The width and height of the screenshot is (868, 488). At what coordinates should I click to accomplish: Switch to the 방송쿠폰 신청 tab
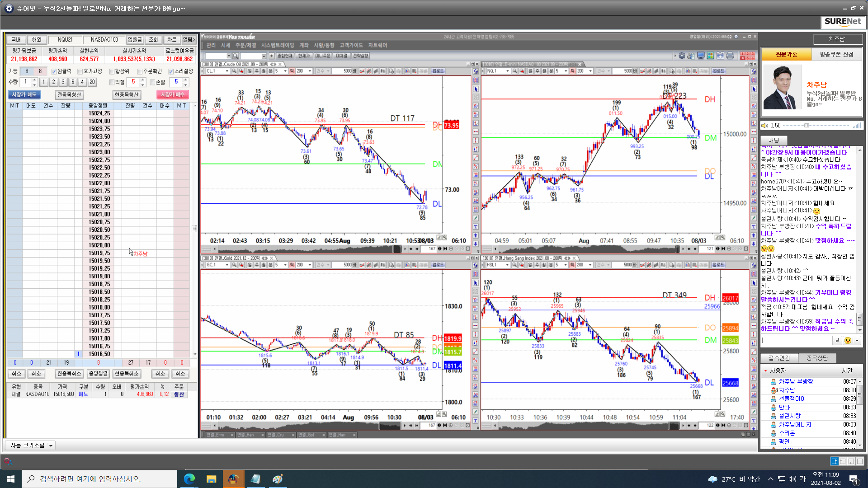point(836,54)
